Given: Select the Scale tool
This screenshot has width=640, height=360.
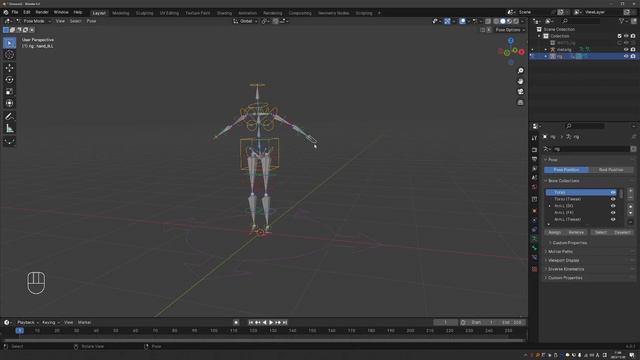Looking at the screenshot, I should click(x=9, y=91).
